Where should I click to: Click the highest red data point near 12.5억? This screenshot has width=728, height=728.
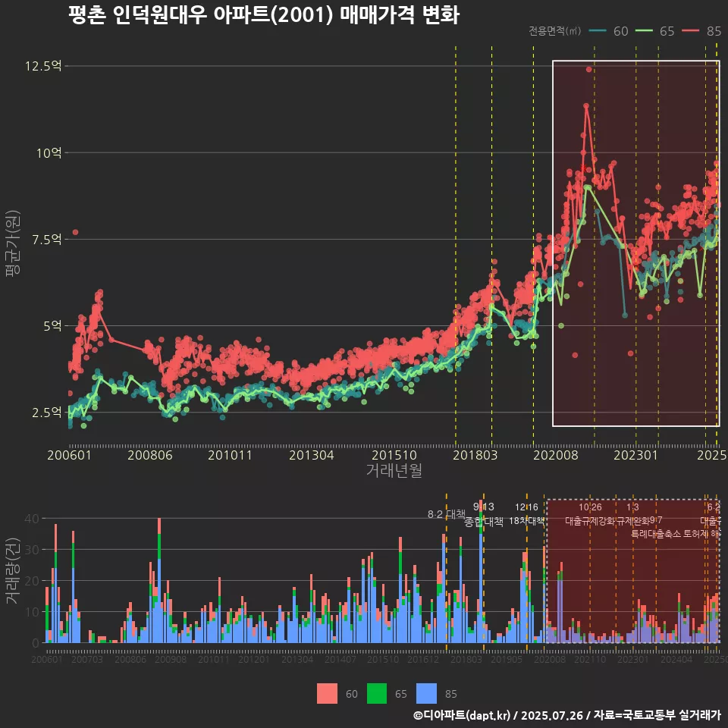coord(588,69)
